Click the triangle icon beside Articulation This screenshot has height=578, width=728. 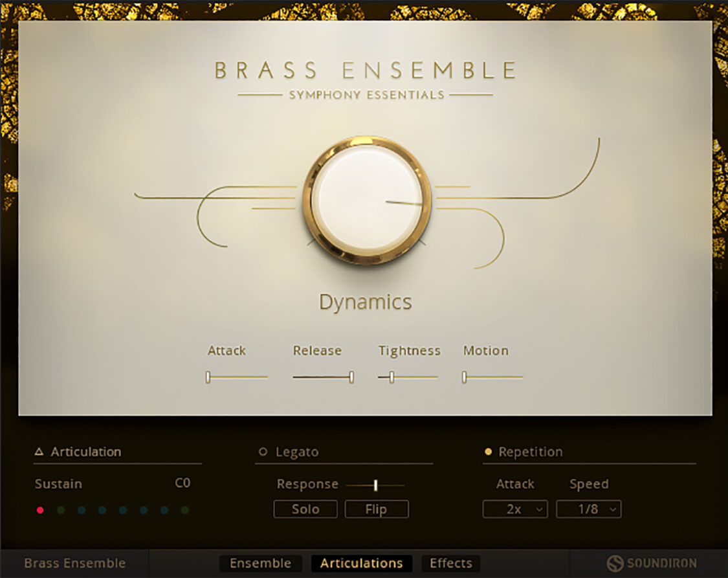pyautogui.click(x=40, y=451)
